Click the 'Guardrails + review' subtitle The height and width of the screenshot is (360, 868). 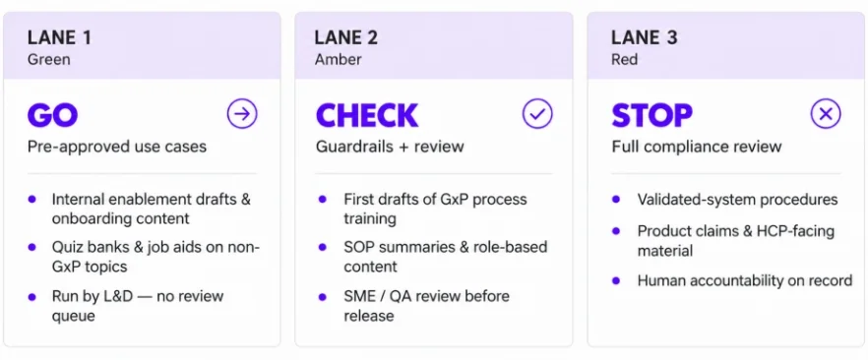click(390, 147)
